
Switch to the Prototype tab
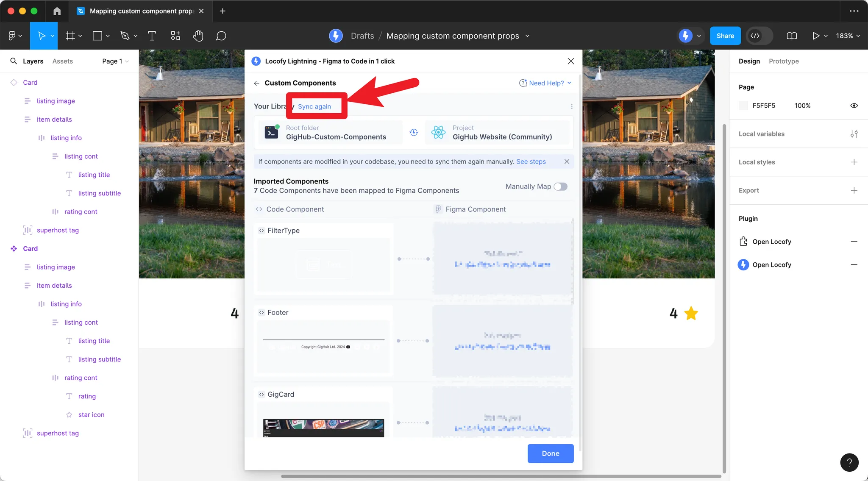pyautogui.click(x=783, y=61)
